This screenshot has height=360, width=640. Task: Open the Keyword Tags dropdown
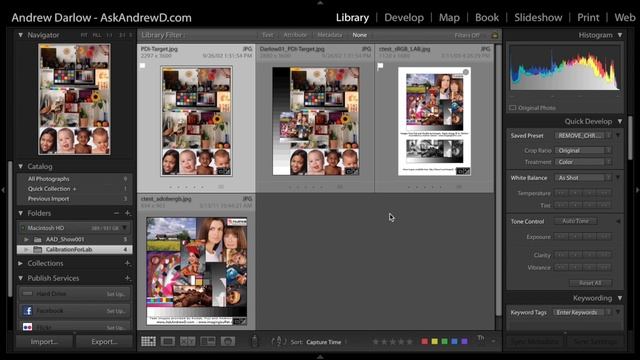point(583,312)
